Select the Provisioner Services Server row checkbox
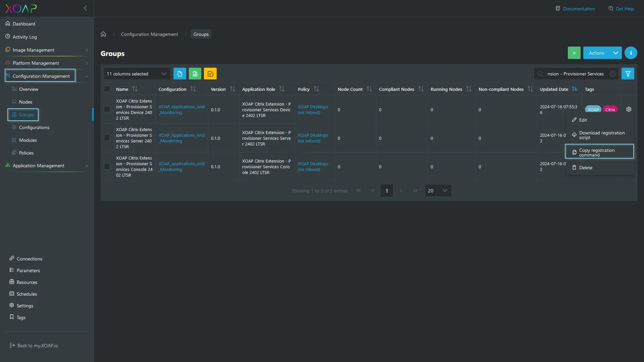 (x=107, y=138)
